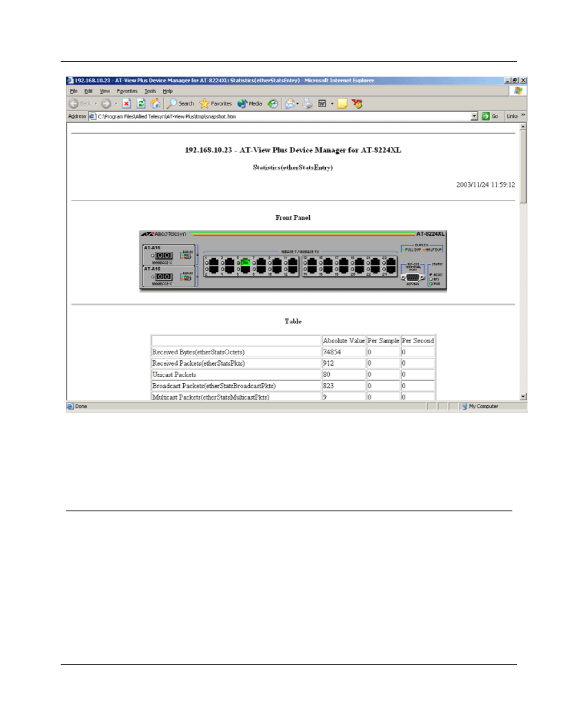Launch the Messenger icon in toolbar
The image size is (562, 728).
tap(357, 104)
